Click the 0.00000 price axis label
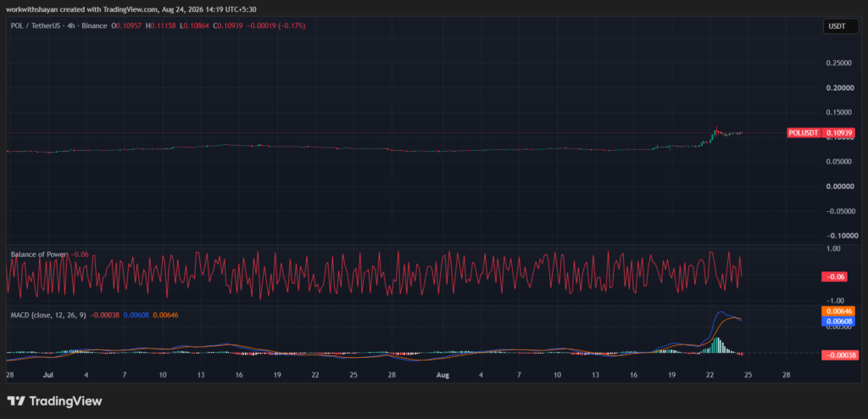 [838, 187]
